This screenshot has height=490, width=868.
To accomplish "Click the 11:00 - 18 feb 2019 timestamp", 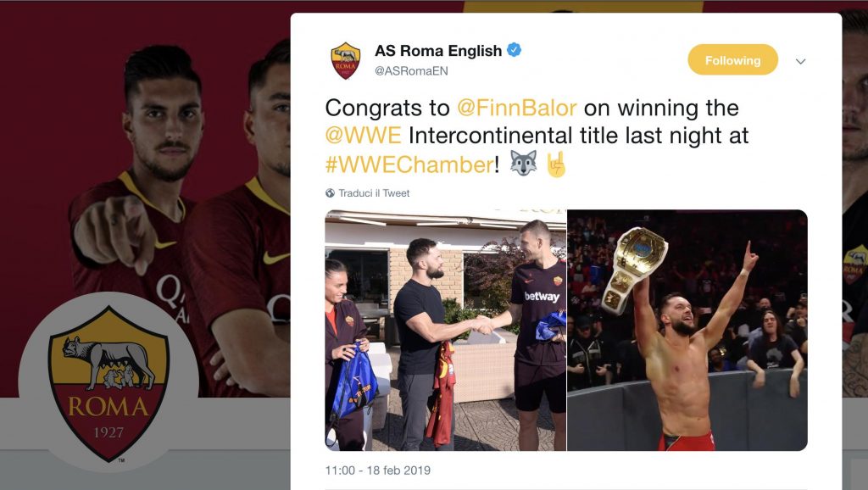I will pos(377,470).
